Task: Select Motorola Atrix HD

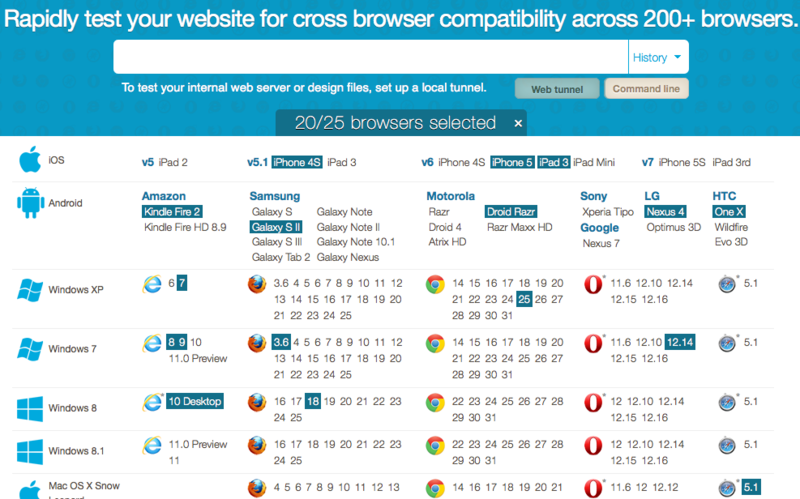Action: [447, 242]
